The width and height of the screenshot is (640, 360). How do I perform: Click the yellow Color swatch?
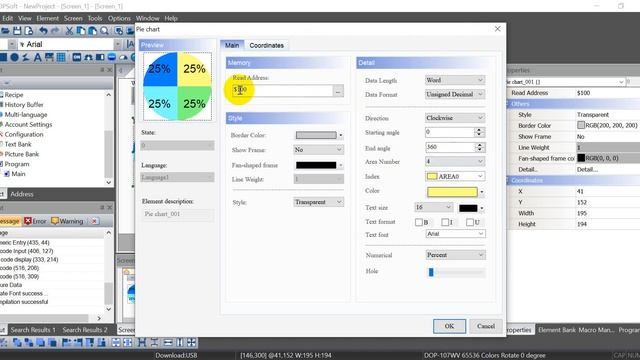click(x=452, y=191)
